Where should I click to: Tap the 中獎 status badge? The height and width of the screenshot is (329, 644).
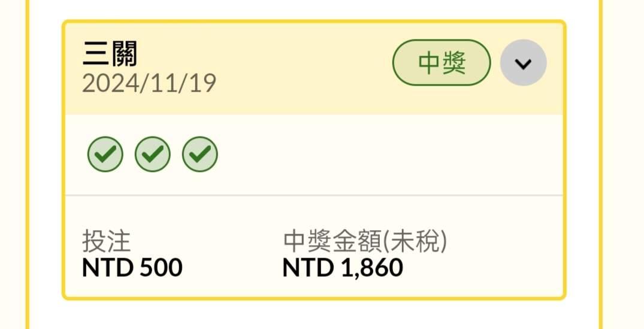[x=442, y=63]
